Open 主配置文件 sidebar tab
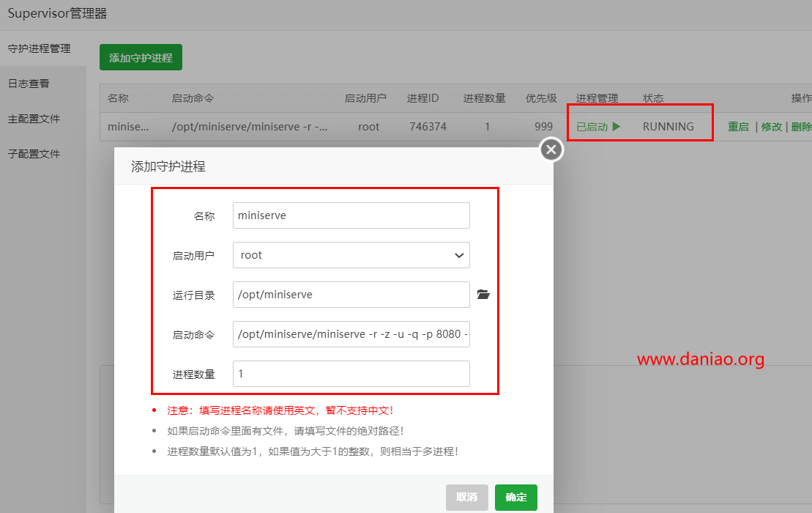The height and width of the screenshot is (513, 812). 34,119
